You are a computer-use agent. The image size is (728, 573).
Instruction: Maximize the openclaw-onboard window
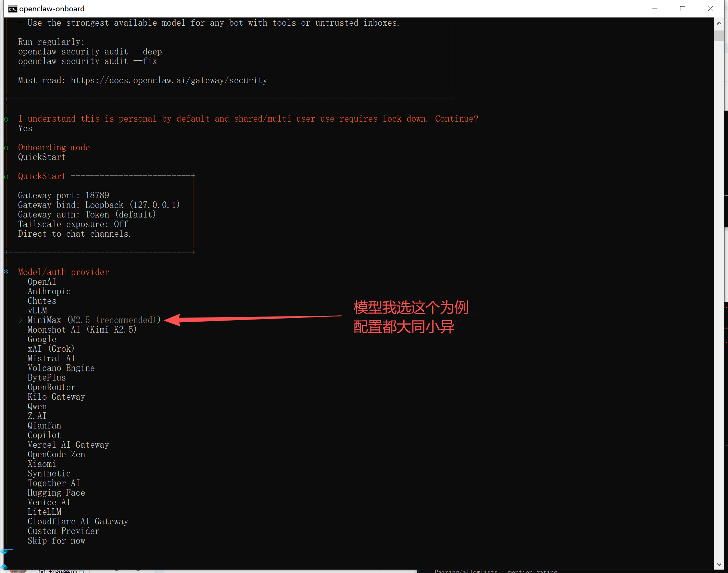tap(682, 9)
